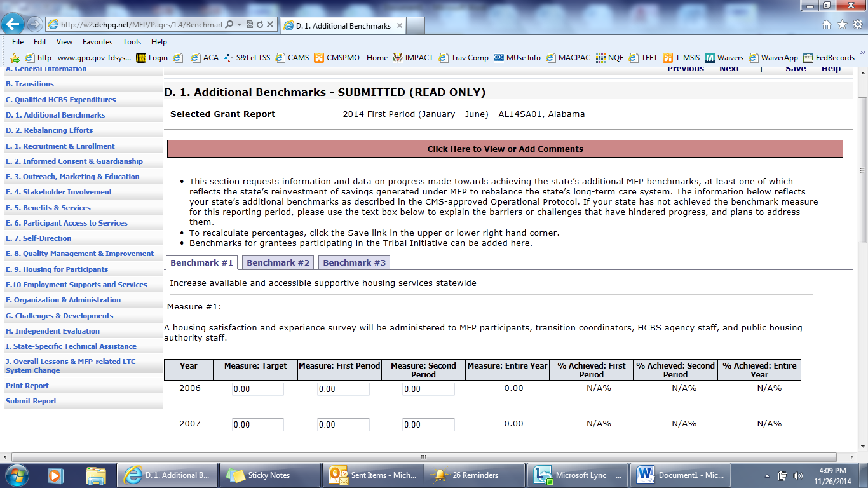Switch to the Benchmark #3 tab
868x488 pixels.
pyautogui.click(x=355, y=263)
